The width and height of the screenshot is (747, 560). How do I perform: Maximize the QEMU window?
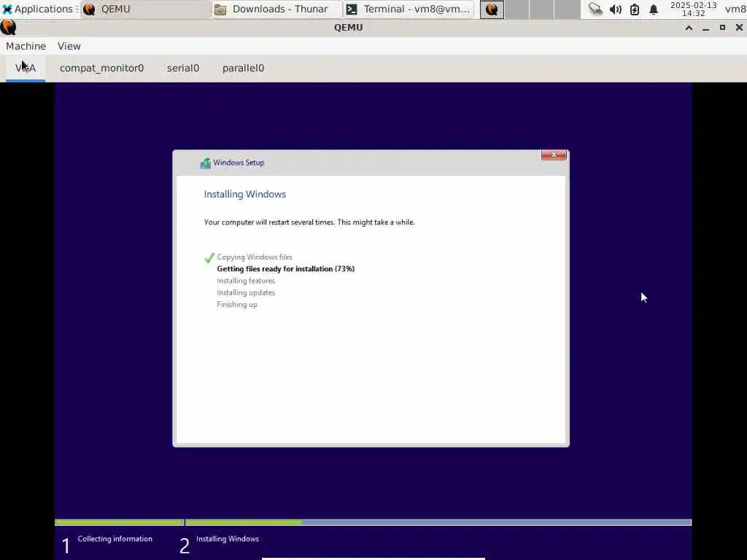pos(722,28)
